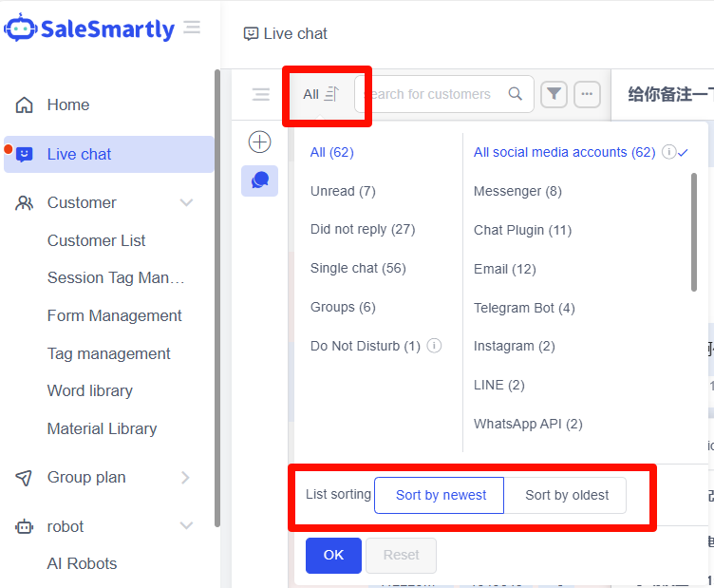Viewport: 714px width, 588px height.
Task: Expand the Group plan menu
Action: pos(185,477)
